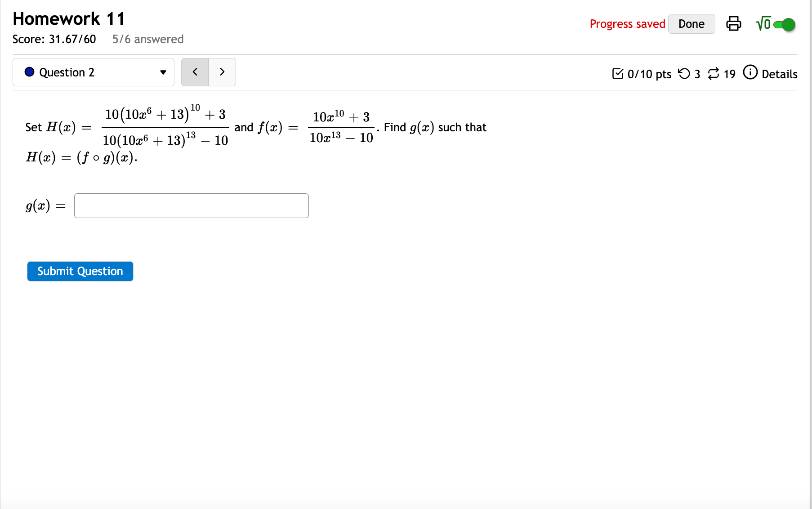Open the Question 2 dropdown selector

point(93,72)
